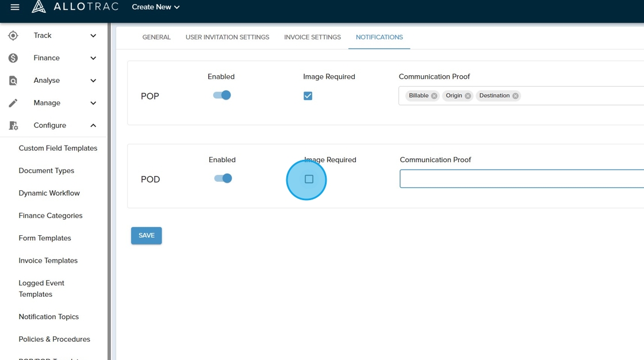Screen dimensions: 644x360
Task: Switch to the Invoice Settings tab
Action: [x=312, y=37]
